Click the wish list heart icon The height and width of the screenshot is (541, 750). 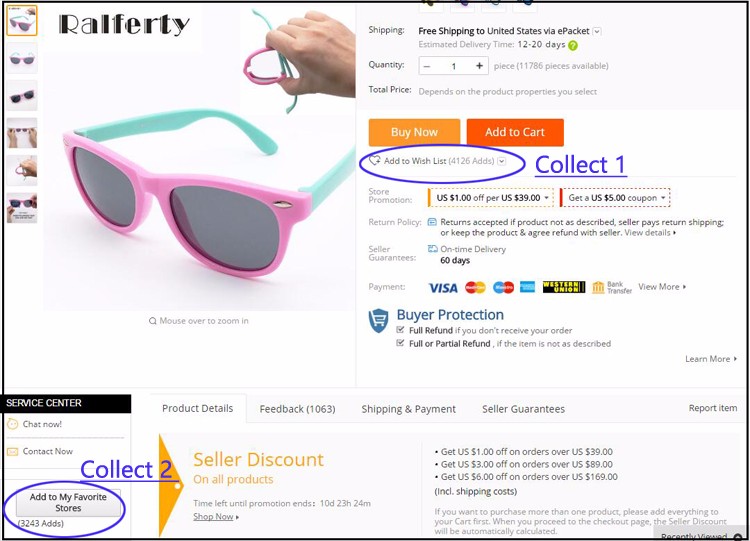pos(375,160)
